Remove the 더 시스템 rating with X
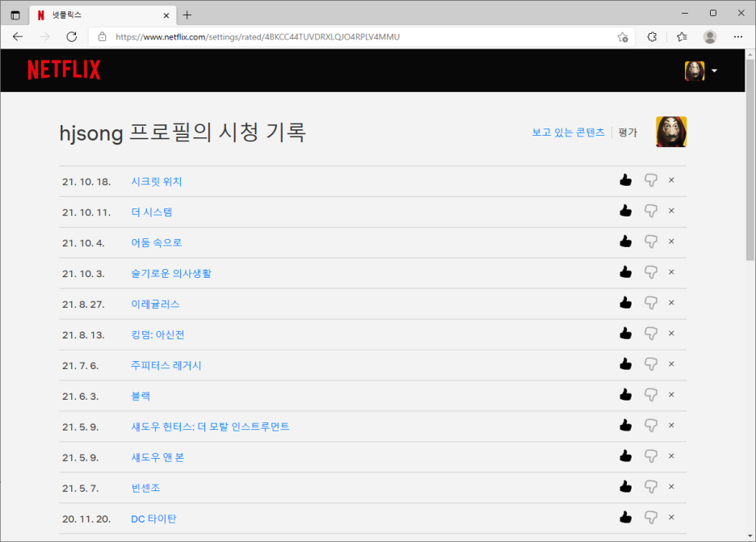The height and width of the screenshot is (542, 756). point(671,211)
